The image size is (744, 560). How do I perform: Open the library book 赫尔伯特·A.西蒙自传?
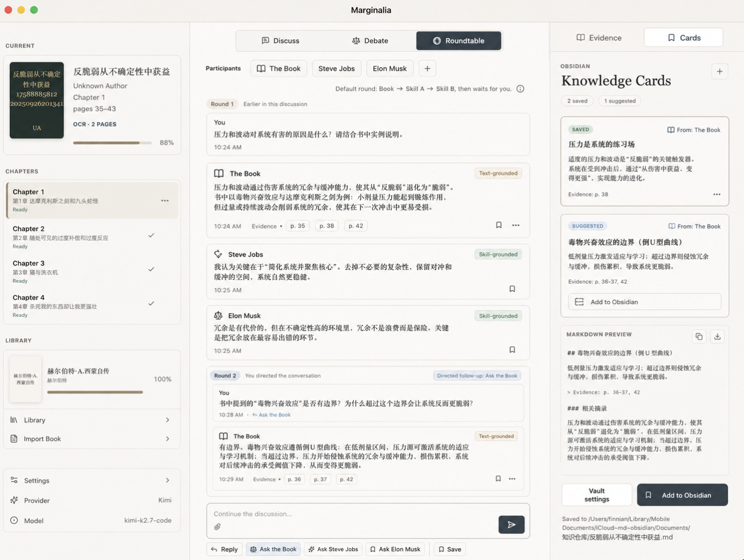[92, 379]
